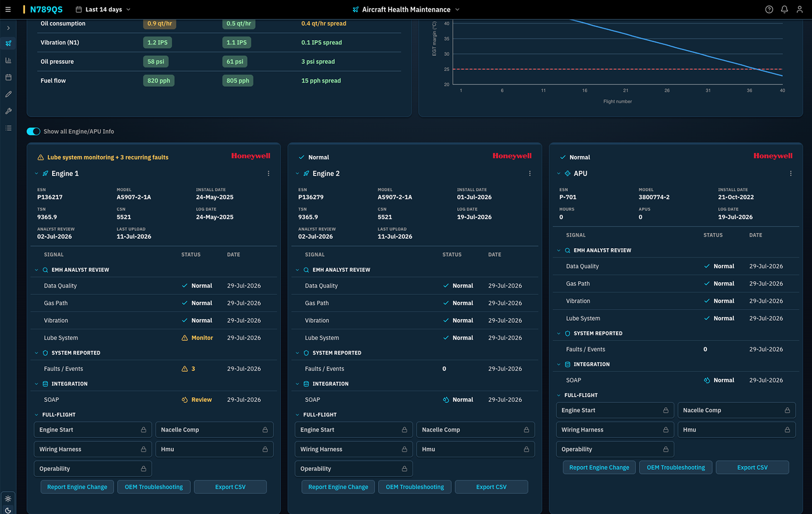Open Engine 2 more options menu

530,174
